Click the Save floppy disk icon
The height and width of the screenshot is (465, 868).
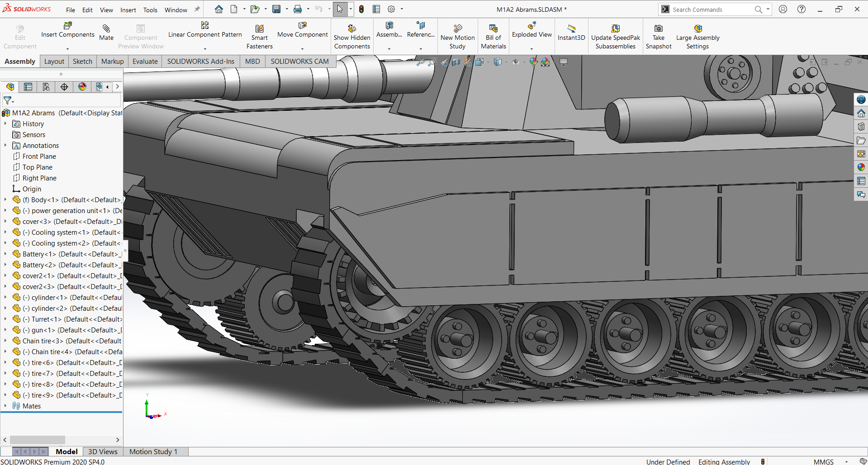click(x=276, y=9)
